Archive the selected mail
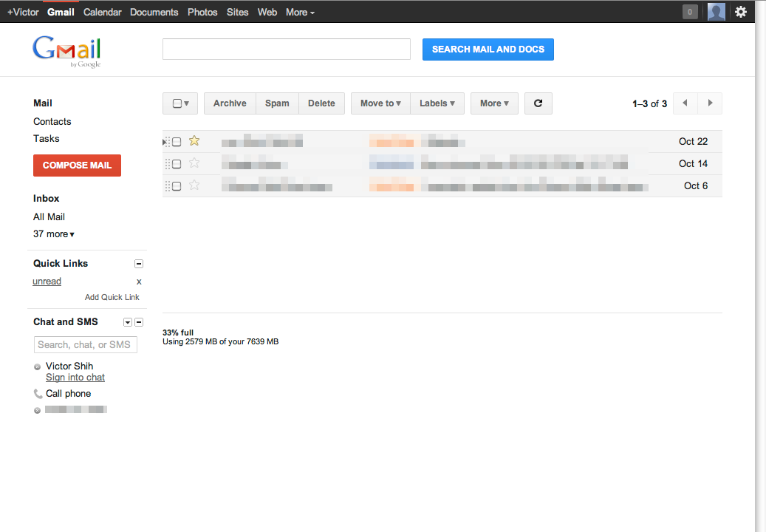Screen dimensions: 766x532 (x=230, y=103)
